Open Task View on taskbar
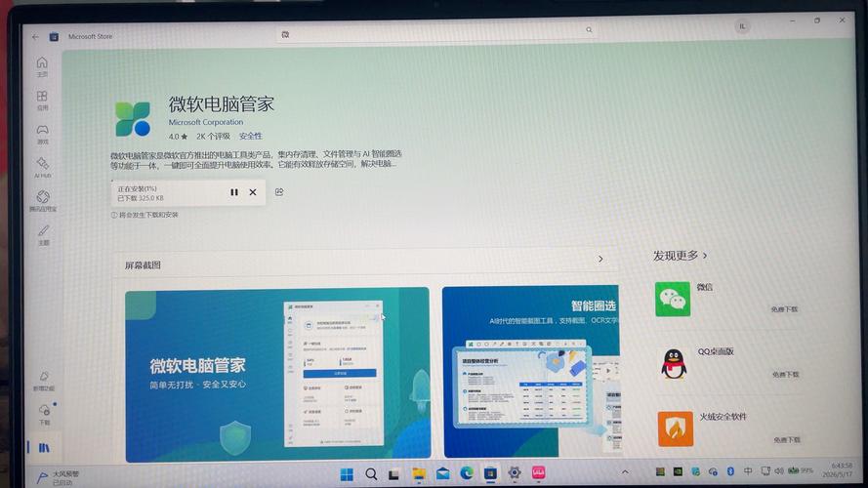Viewport: 868px width, 488px height. coord(393,474)
